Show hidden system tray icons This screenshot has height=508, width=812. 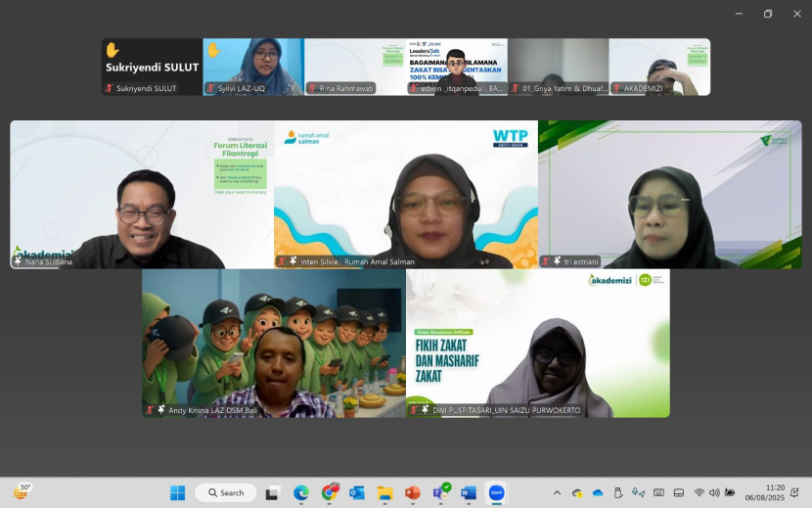558,492
